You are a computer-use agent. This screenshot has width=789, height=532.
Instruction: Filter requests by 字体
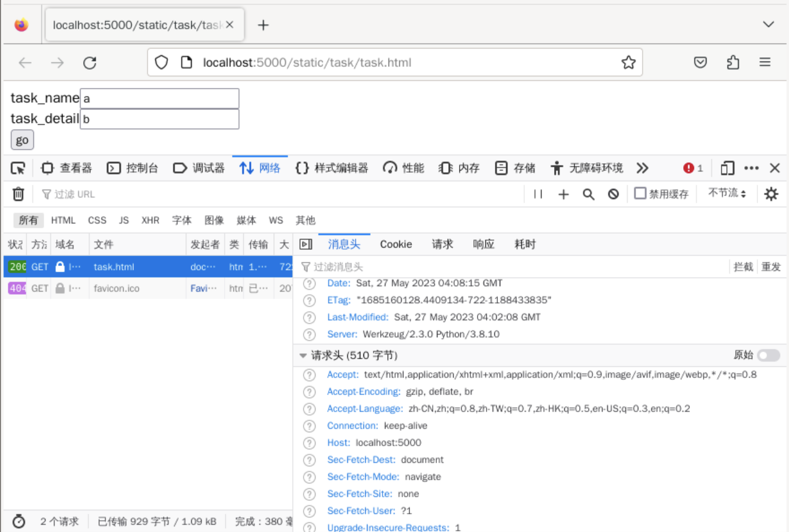point(182,220)
